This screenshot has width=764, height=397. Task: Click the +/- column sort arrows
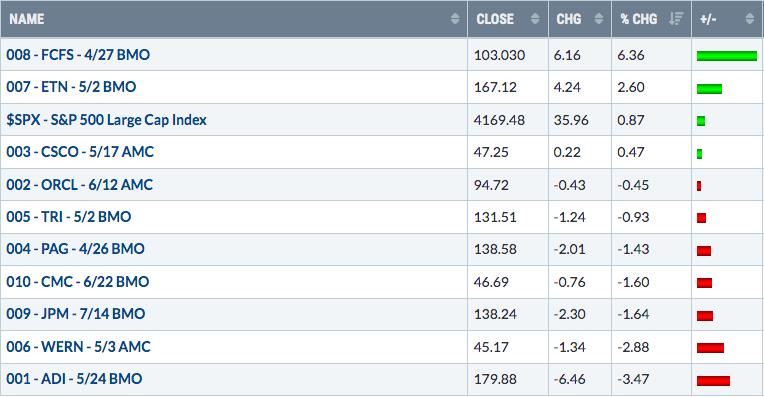click(x=749, y=19)
